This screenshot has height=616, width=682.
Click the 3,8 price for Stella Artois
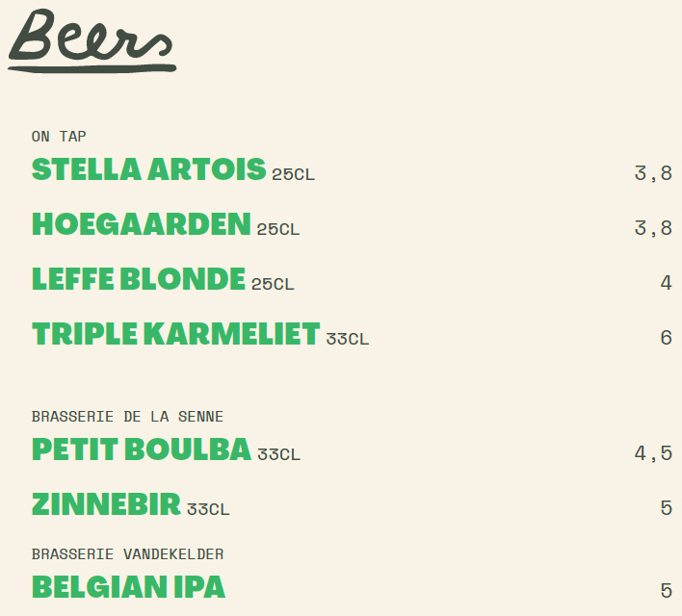point(653,173)
